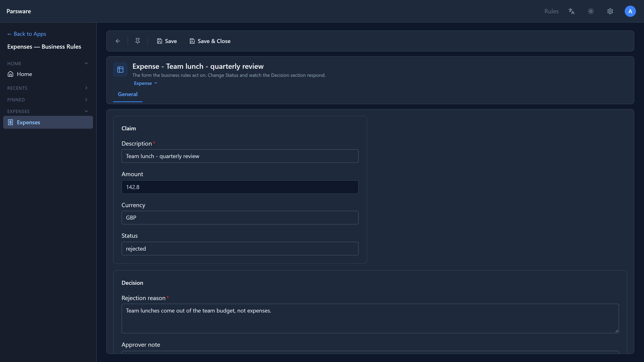Toggle the light theme sun icon
Viewport: 644px width, 362px height.
tap(591, 11)
